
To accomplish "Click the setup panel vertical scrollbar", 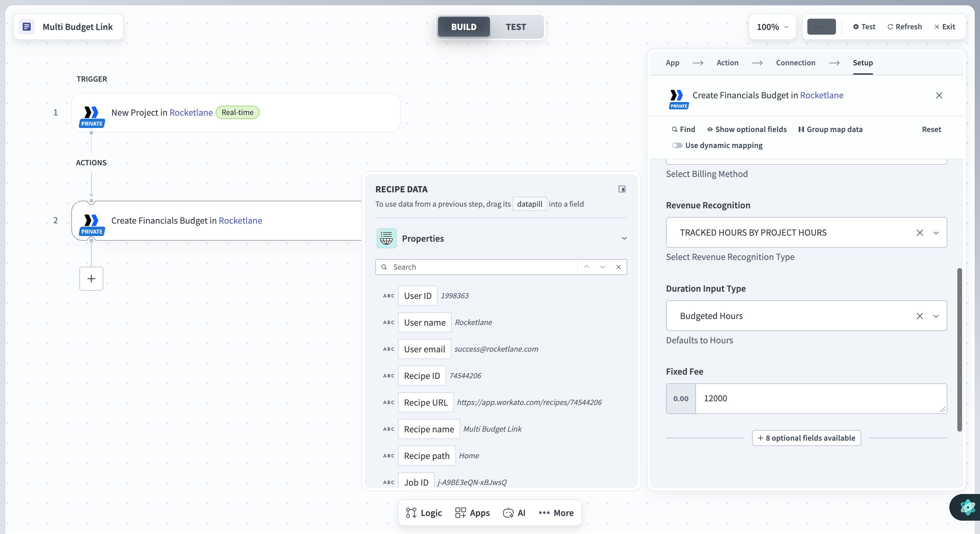I will pos(959,350).
